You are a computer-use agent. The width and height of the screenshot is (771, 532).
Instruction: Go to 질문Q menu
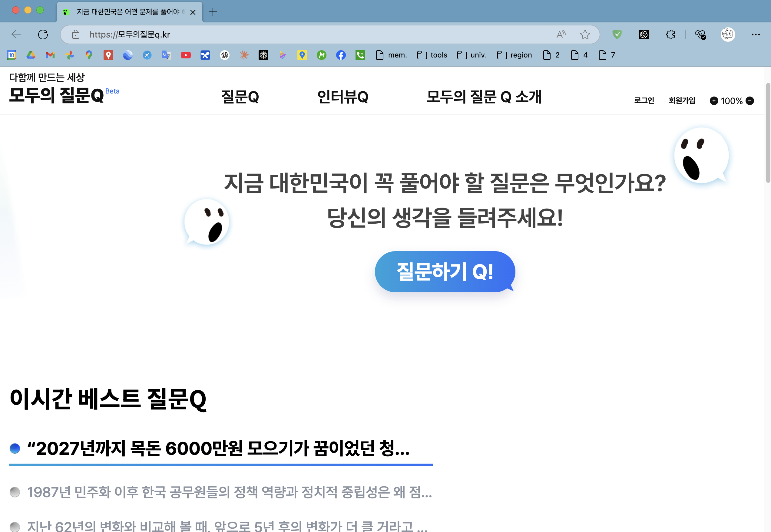point(240,97)
